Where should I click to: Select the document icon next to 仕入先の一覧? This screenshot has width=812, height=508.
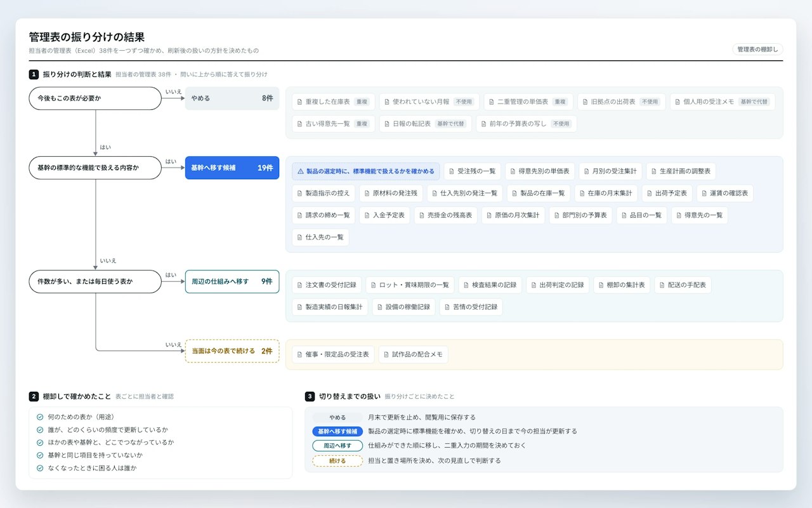[300, 237]
